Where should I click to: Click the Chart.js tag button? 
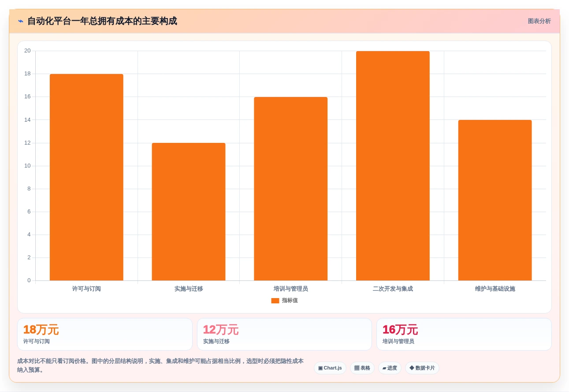330,368
